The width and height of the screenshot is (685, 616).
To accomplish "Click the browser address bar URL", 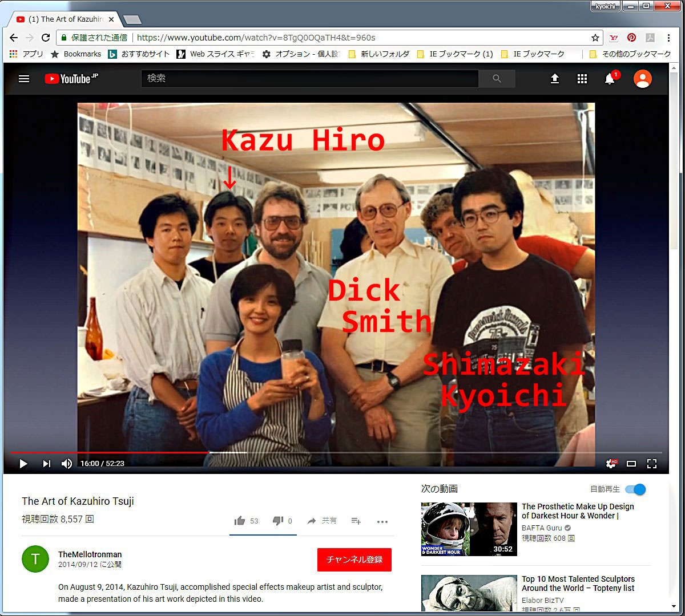I will (x=256, y=38).
